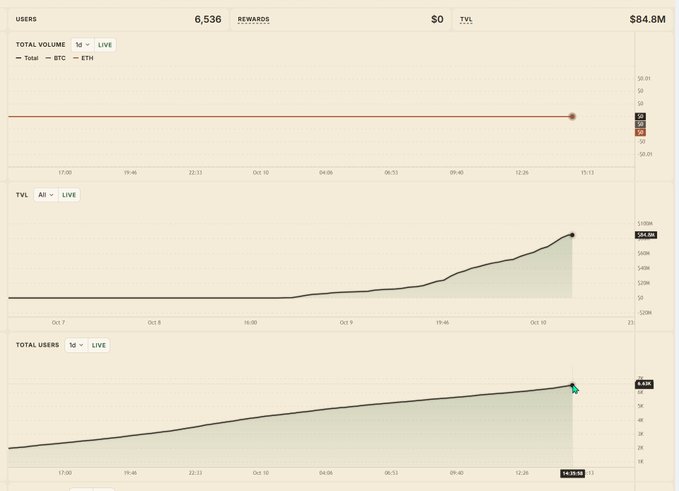Click the USERS stat card label
Viewport: 679px width, 491px height.
point(26,19)
